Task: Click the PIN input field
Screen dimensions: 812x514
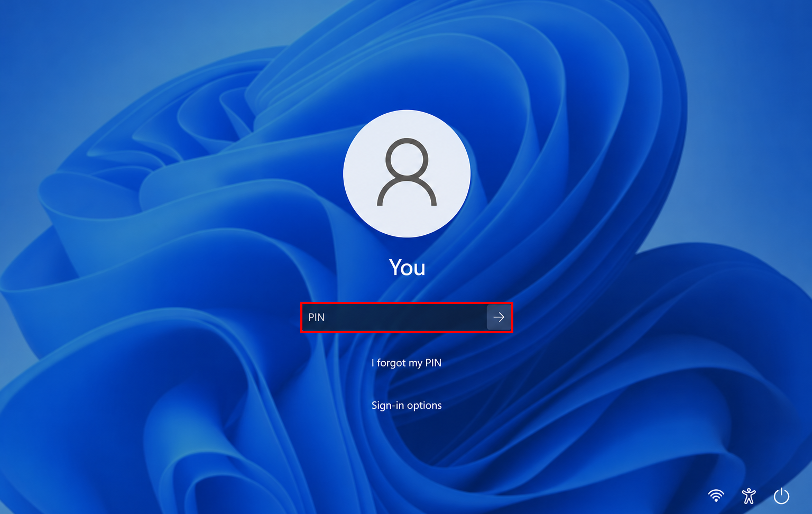Action: pyautogui.click(x=394, y=317)
